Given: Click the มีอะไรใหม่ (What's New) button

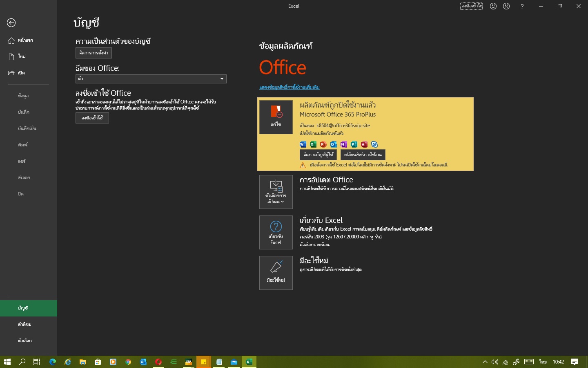Looking at the screenshot, I should pos(276,273).
